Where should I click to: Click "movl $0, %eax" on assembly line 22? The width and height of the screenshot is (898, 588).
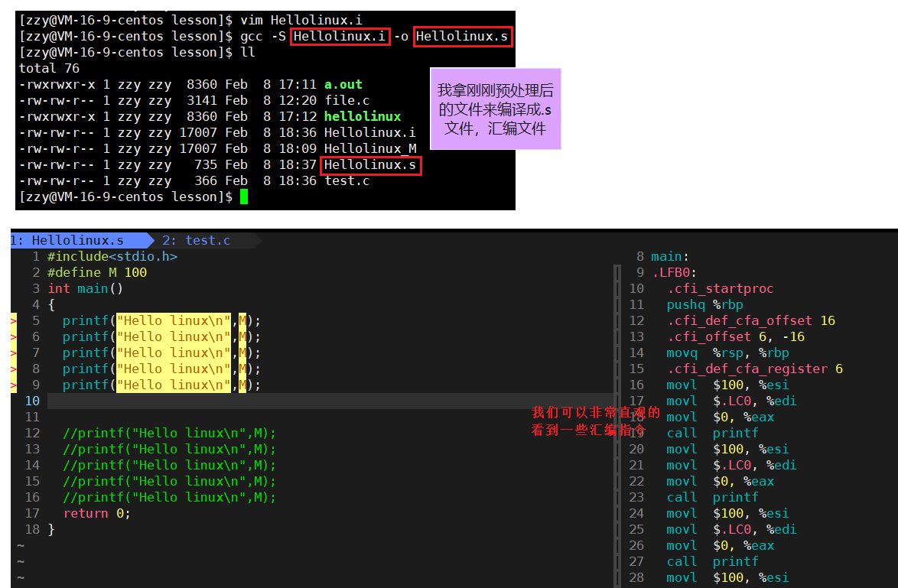coord(720,481)
